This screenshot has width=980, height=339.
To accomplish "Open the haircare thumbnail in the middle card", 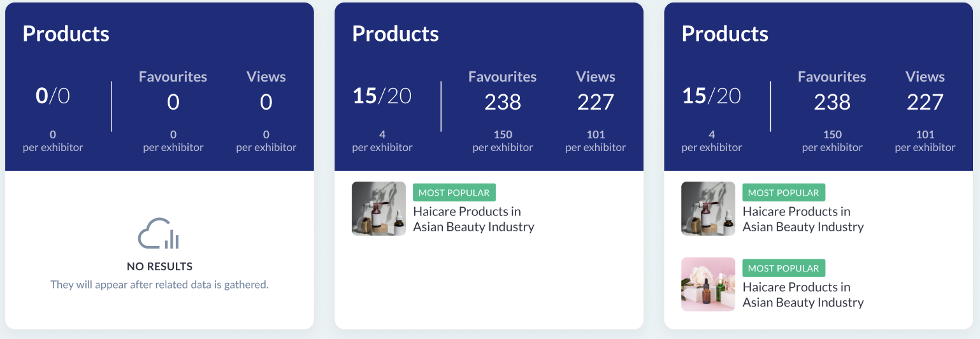I will coord(378,209).
